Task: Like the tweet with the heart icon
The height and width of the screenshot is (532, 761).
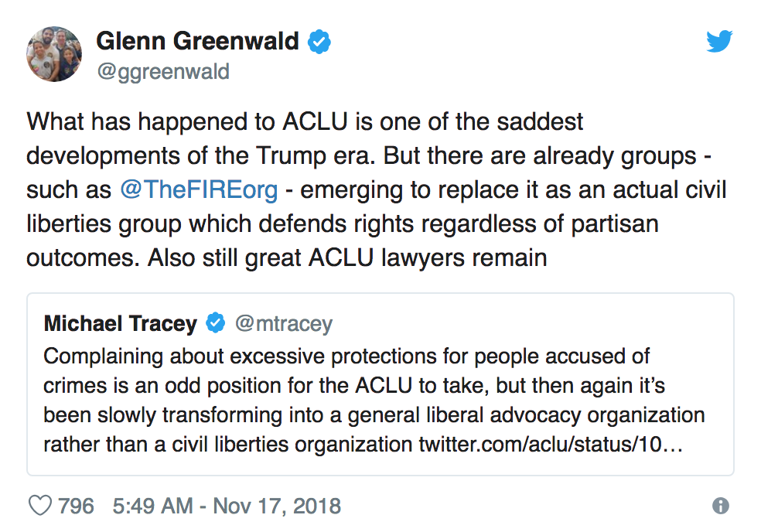Action: point(39,506)
